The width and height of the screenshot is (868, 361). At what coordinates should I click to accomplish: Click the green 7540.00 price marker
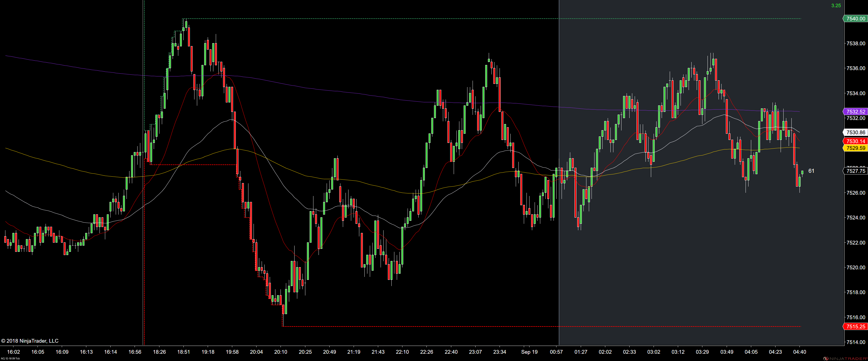(855, 19)
